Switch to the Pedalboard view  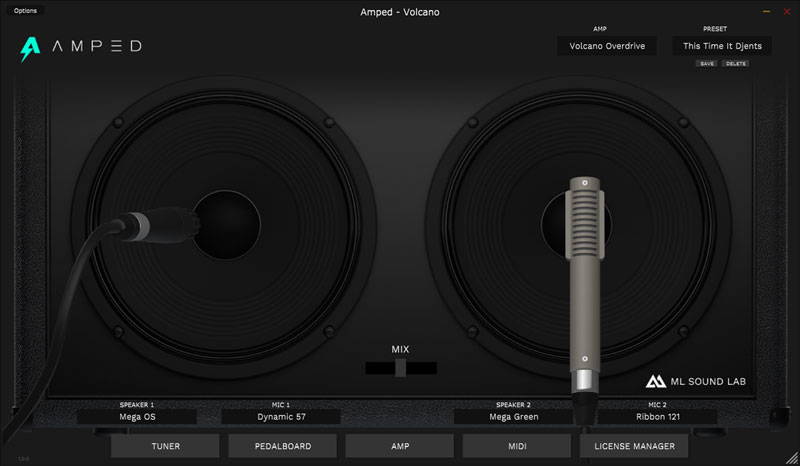pos(283,446)
